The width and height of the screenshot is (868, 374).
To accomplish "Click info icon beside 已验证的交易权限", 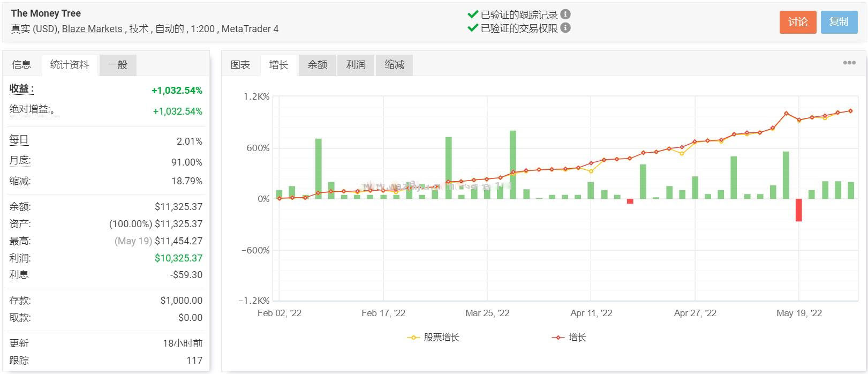I will 565,28.
